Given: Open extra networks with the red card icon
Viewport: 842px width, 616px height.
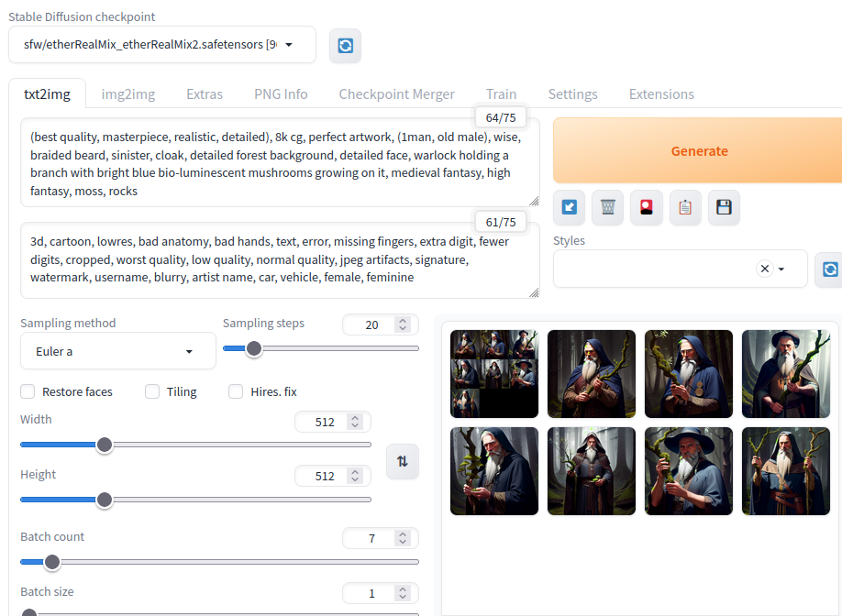Looking at the screenshot, I should point(647,207).
